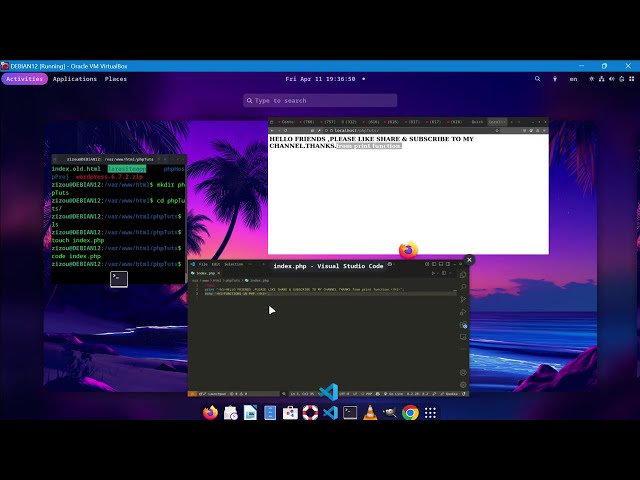
Task: Click VS Code Accounts icon
Action: pos(463,373)
